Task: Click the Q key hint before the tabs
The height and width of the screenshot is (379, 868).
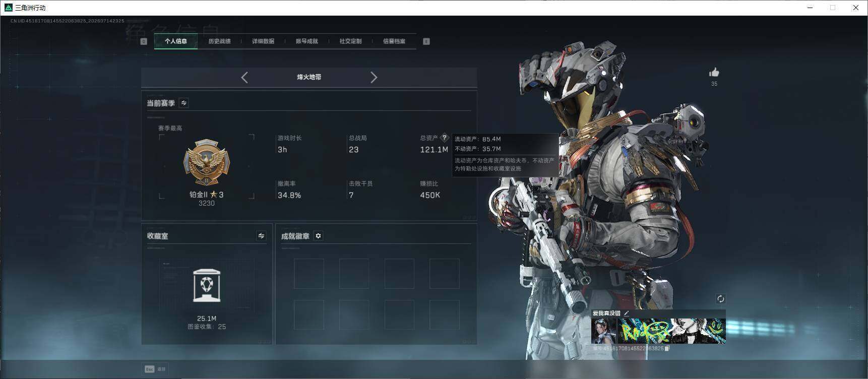Action: [144, 41]
